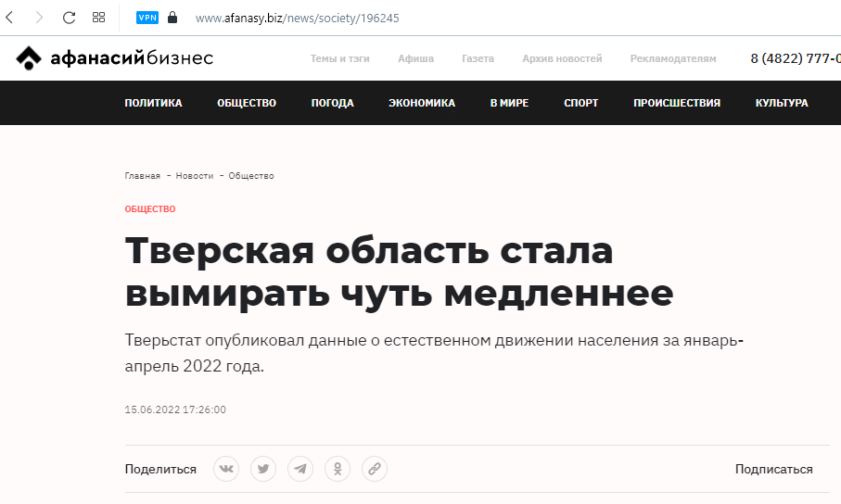Click the Афанасий Бизнес logo
The height and width of the screenshot is (504, 841).
pos(115,58)
